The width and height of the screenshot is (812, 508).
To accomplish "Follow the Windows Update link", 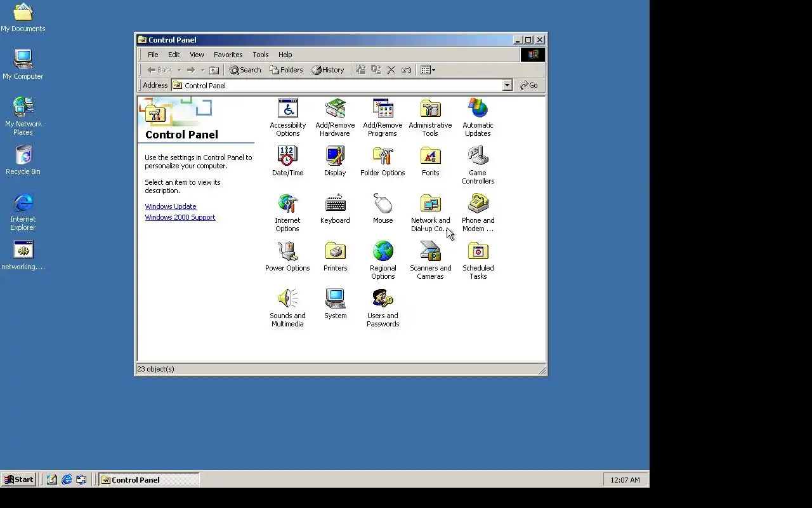I will (x=171, y=206).
